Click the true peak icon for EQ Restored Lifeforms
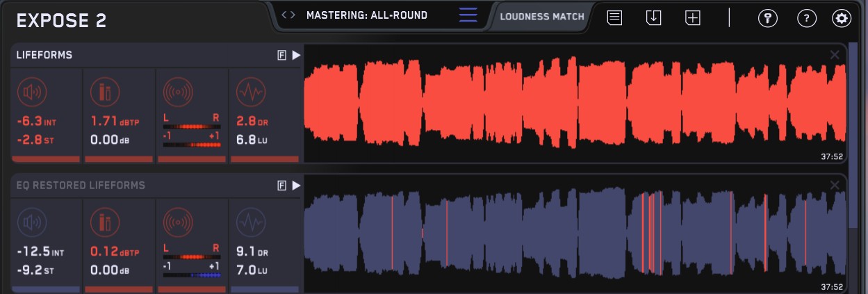Screen dimensions: 868x294 pos(105,222)
